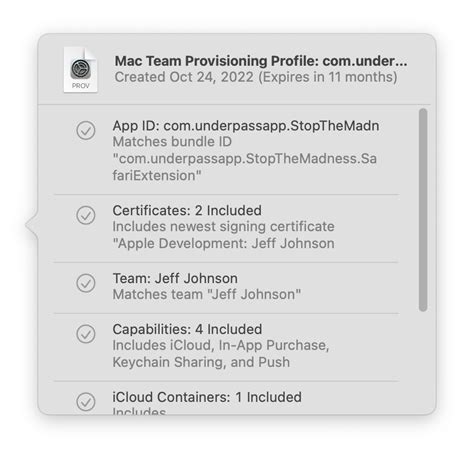Select the Mac Team Provisioning Profile title
The width and height of the screenshot is (474, 457).
pos(261,61)
